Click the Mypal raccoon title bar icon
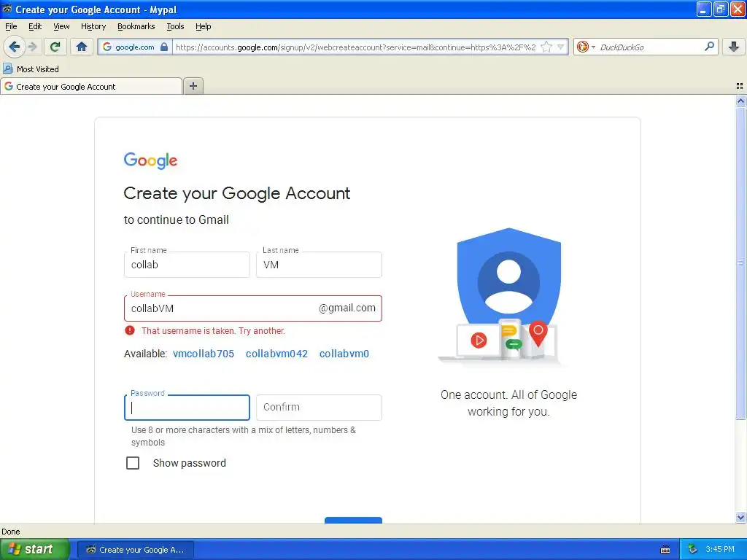Screen dimensions: 747x560 click(x=7, y=9)
